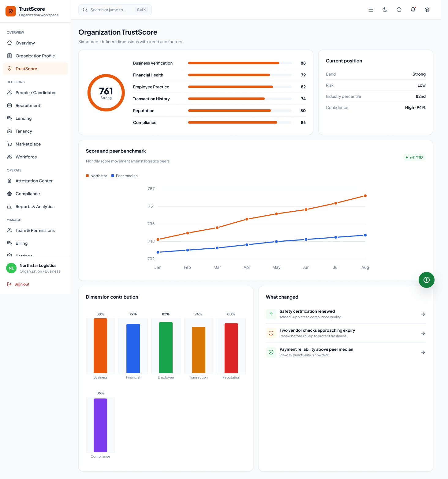Focus the Search or jump to field

(x=115, y=10)
